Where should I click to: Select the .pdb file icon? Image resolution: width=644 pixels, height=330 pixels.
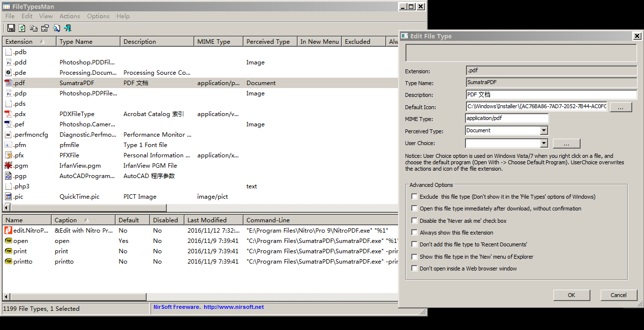click(8, 52)
